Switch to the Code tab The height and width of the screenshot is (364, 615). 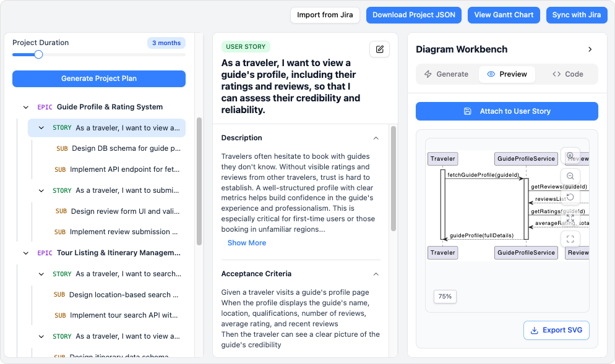click(567, 74)
